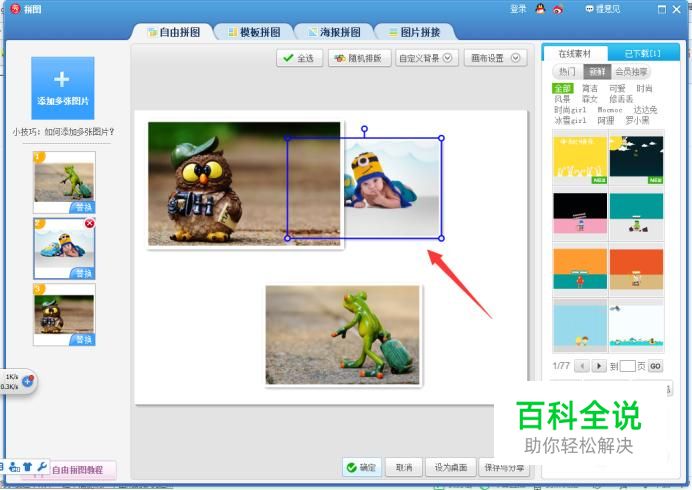Click 替换 on the owl thumbnail
The image size is (692, 490).
(83, 339)
